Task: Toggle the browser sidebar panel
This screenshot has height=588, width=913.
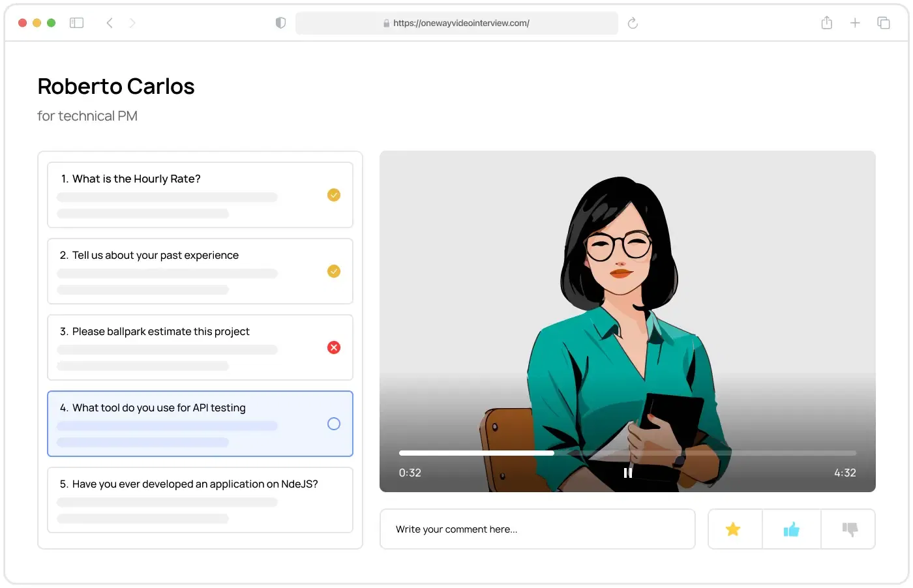Action: [x=76, y=22]
